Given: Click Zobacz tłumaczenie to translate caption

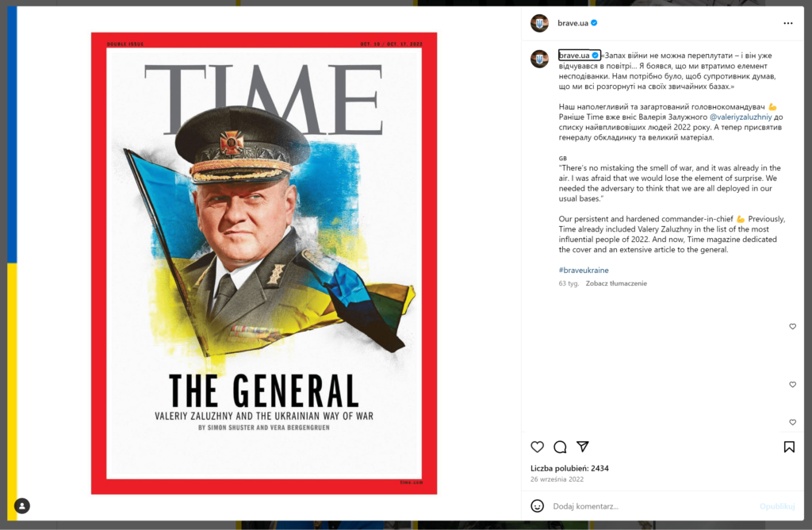Looking at the screenshot, I should [616, 283].
